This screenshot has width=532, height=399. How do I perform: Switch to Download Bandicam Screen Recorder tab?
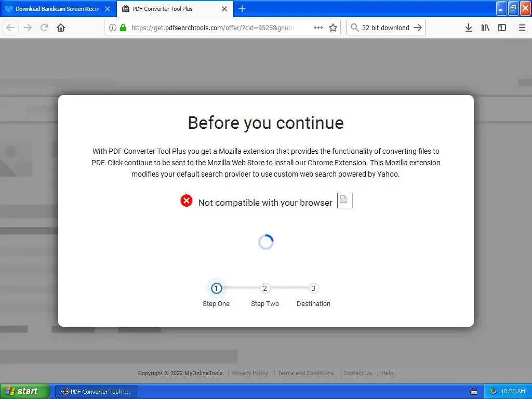[58, 9]
